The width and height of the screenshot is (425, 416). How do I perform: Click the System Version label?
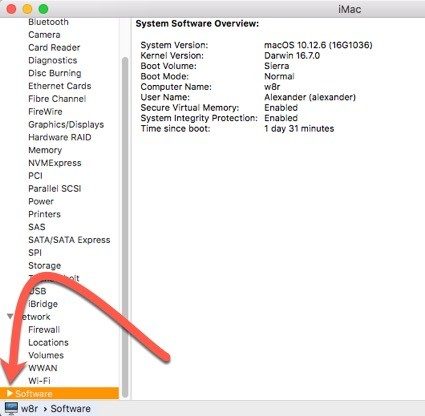point(174,45)
